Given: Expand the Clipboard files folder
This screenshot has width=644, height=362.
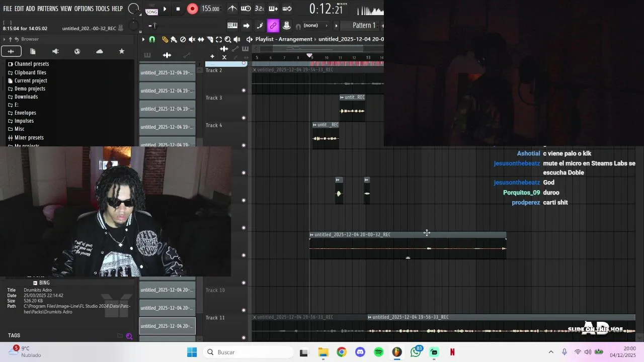Looking at the screenshot, I should tap(27, 72).
